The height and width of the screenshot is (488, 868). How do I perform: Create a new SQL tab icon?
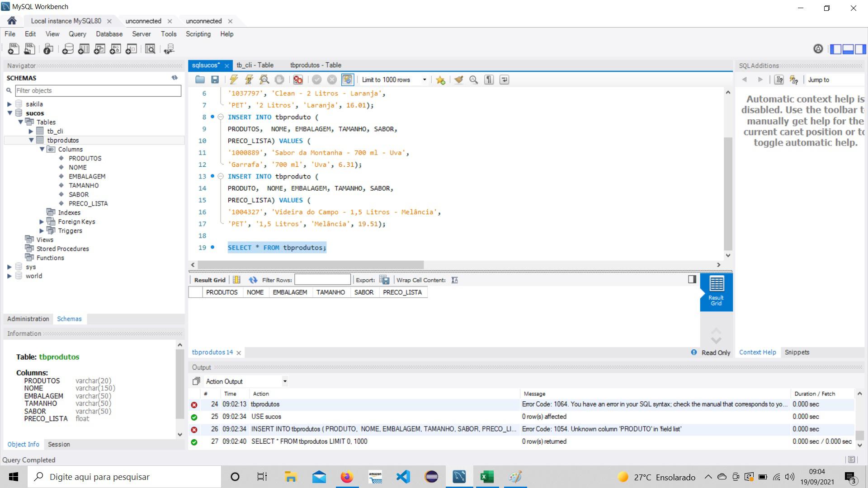tap(14, 49)
